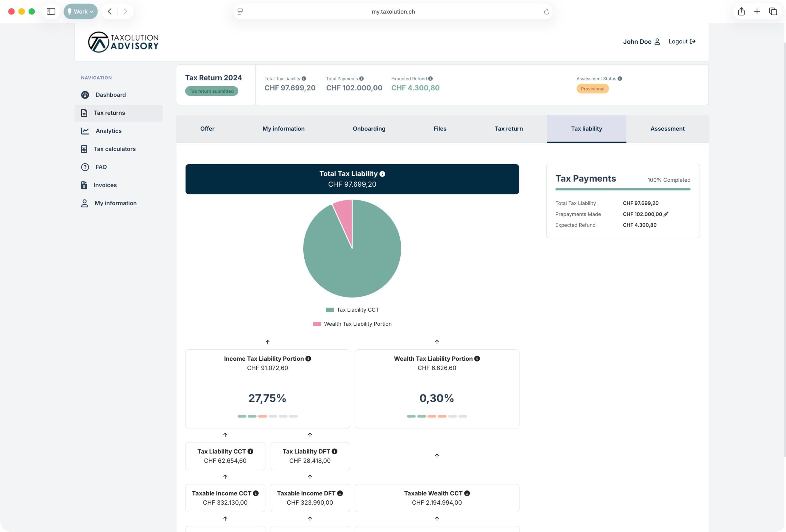The height and width of the screenshot is (532, 786).
Task: Open Analytics from the sidebar chart icon
Action: coord(85,131)
